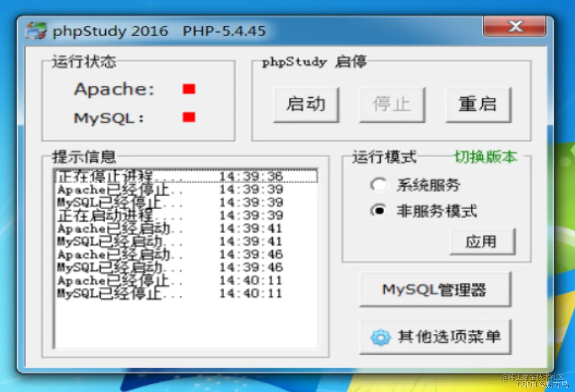Close the phpStudy window

coord(515,26)
